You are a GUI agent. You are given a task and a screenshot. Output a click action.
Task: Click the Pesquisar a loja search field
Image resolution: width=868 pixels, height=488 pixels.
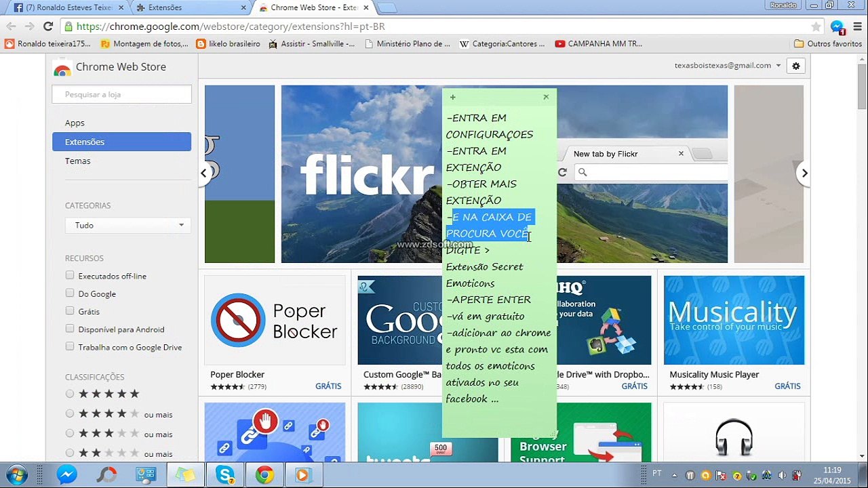click(x=122, y=94)
